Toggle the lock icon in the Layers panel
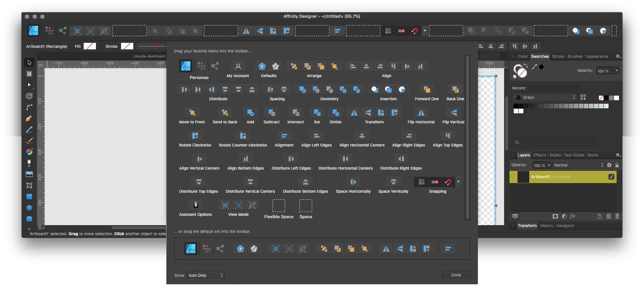The width and height of the screenshot is (644, 298). pyautogui.click(x=617, y=165)
